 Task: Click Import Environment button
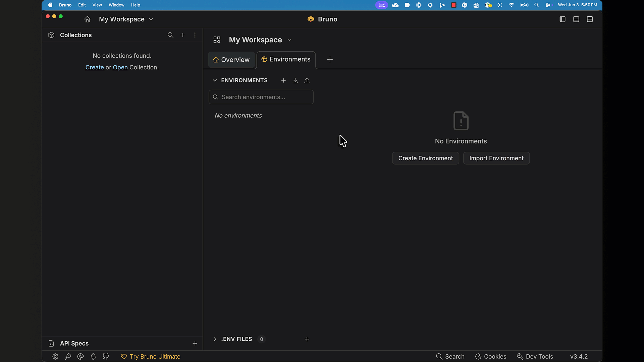(496, 158)
